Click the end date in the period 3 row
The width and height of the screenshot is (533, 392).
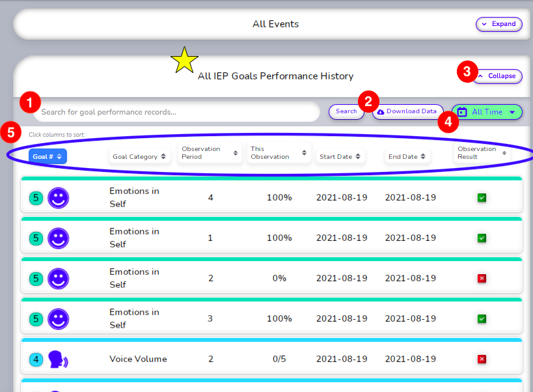(410, 318)
